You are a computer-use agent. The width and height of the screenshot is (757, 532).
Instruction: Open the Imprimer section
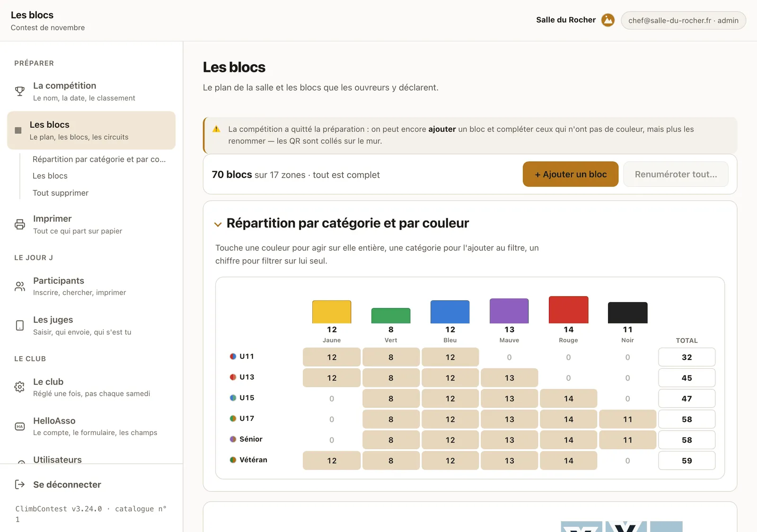click(91, 224)
